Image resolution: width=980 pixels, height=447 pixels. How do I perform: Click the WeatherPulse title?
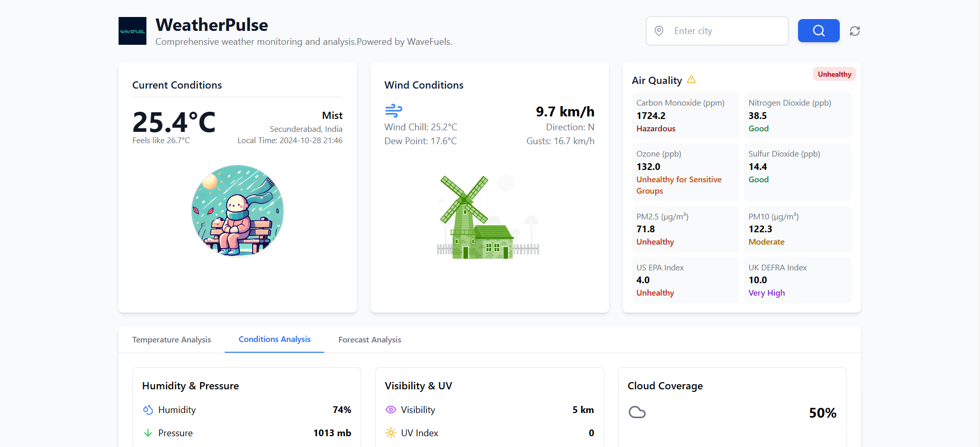click(x=212, y=25)
